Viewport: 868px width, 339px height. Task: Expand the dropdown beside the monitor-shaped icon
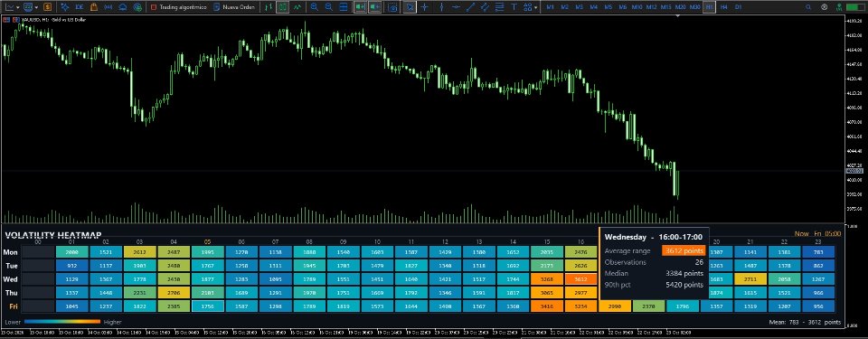coord(36,7)
